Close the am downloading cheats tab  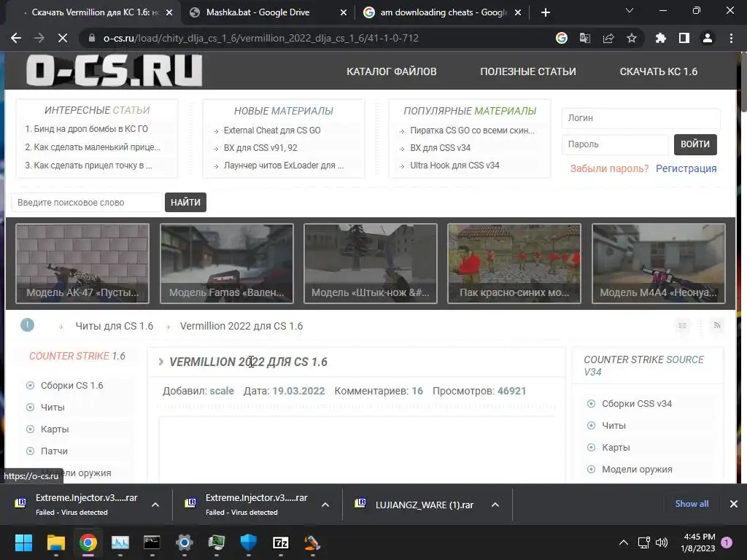[x=518, y=12]
